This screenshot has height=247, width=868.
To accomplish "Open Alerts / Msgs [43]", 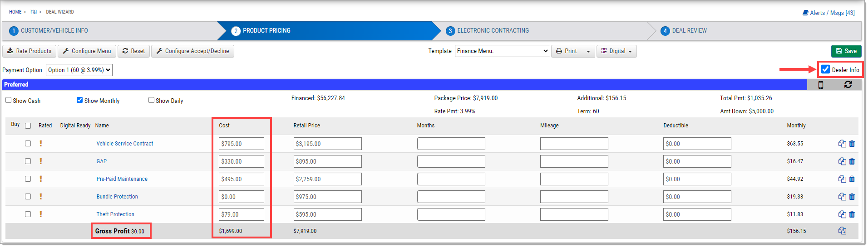I will [829, 13].
